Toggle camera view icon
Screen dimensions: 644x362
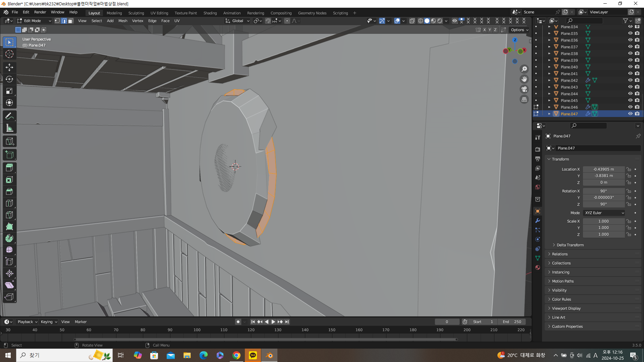pyautogui.click(x=524, y=89)
